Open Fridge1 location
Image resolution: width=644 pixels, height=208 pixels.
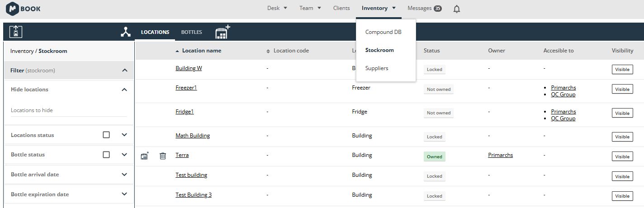coord(185,112)
